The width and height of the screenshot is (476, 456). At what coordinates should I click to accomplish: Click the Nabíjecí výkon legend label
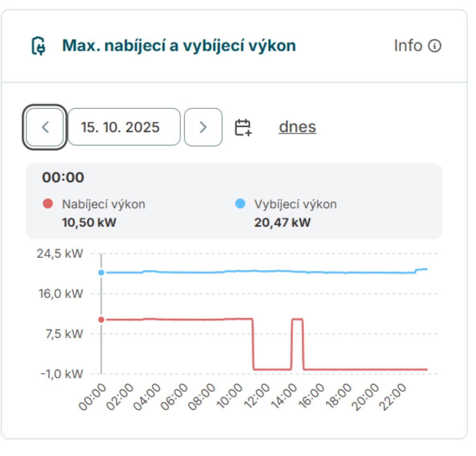(x=103, y=204)
